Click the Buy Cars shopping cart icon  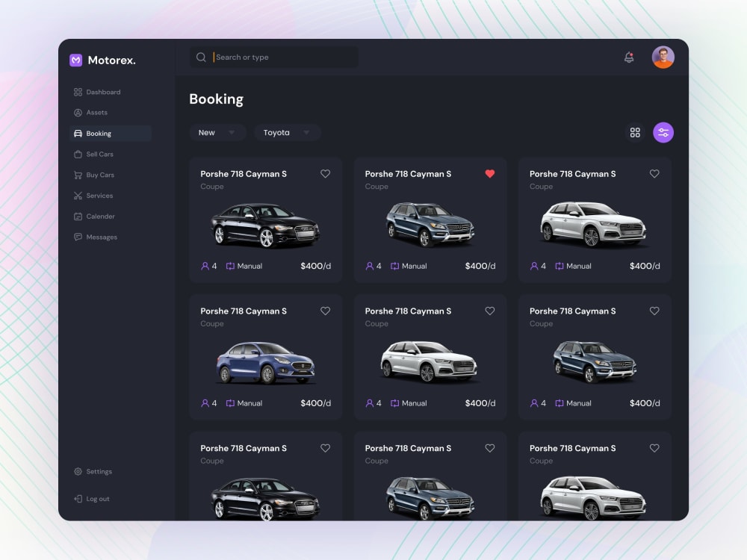[x=78, y=174]
